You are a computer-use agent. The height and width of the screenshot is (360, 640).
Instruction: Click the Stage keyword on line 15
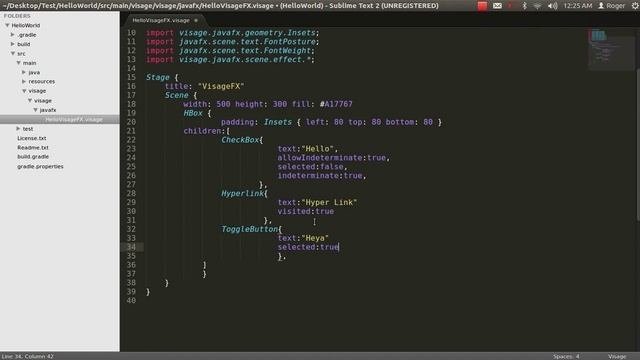click(x=158, y=77)
